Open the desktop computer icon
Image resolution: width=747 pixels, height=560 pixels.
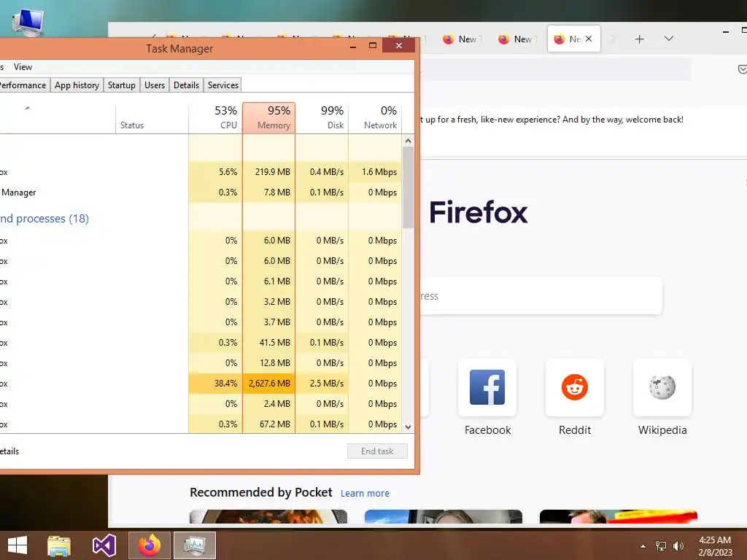(x=28, y=22)
